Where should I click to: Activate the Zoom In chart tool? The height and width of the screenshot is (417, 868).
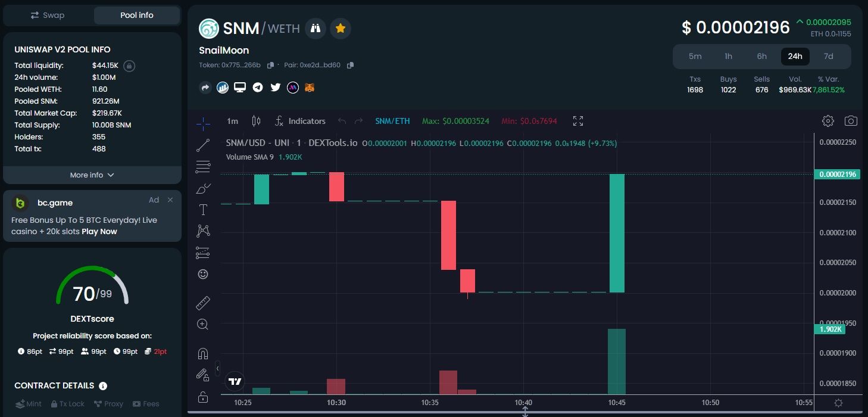click(x=203, y=325)
